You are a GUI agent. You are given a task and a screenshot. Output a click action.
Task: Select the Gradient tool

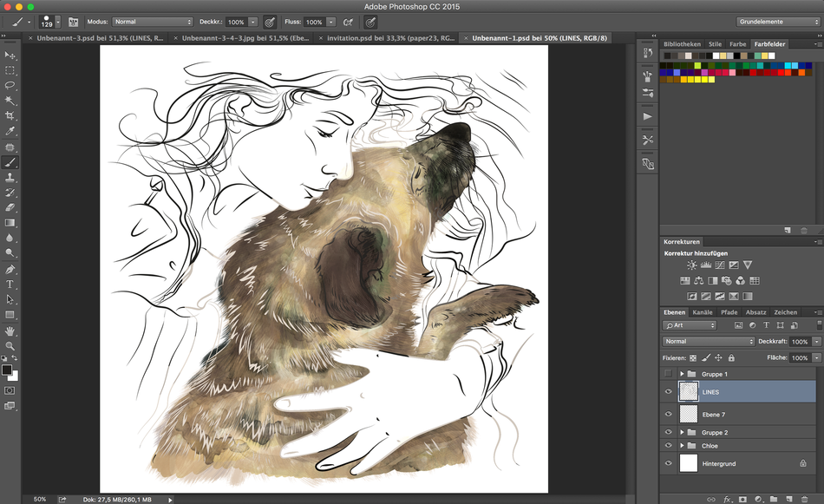click(10, 223)
